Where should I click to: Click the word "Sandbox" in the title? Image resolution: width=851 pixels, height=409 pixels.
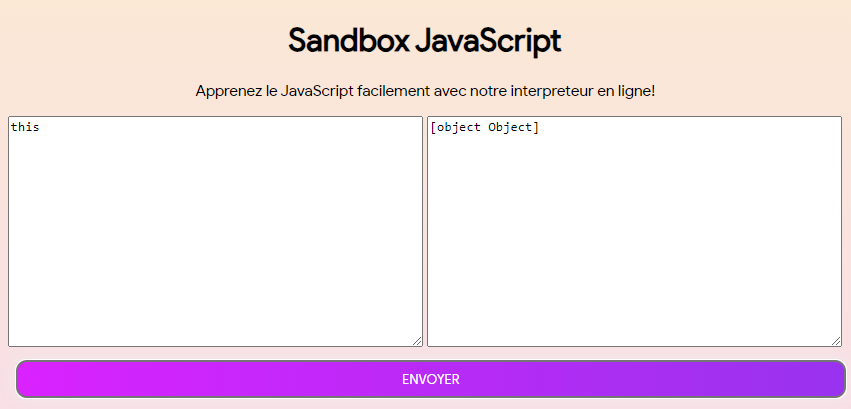346,41
